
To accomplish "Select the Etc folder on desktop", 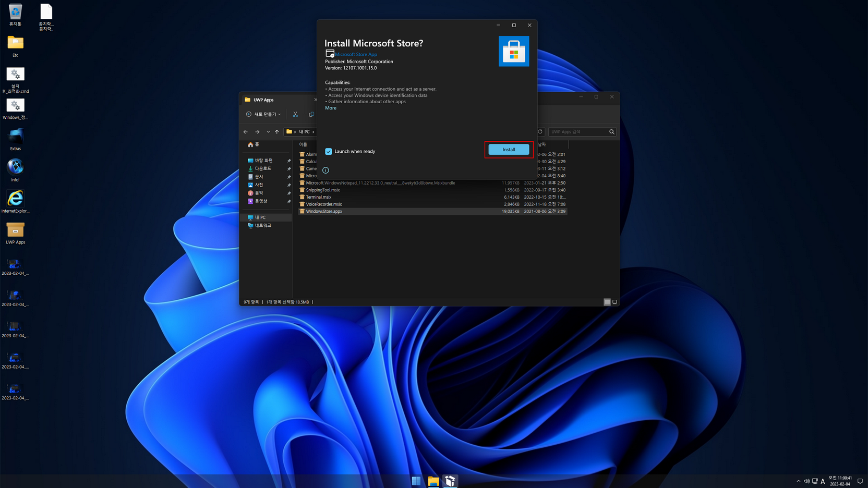I will point(15,46).
